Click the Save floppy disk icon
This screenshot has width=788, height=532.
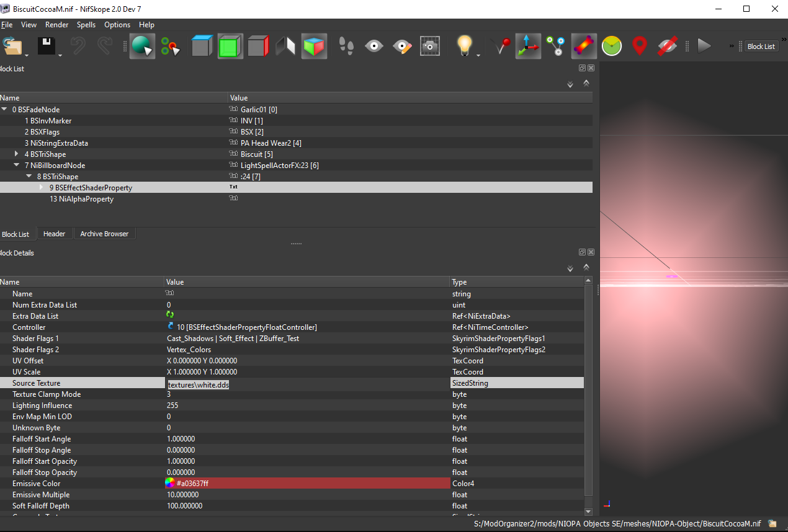(47, 47)
